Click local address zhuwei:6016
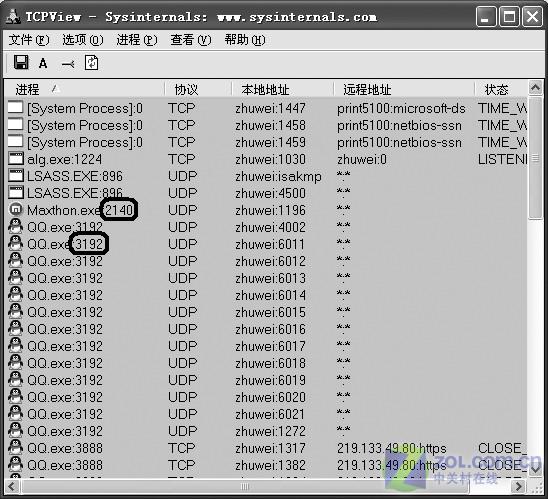548x499 pixels. [271, 329]
